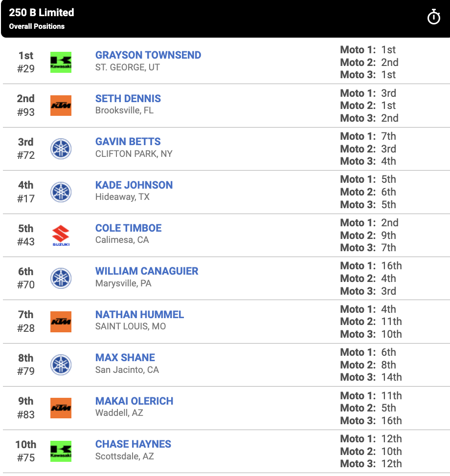Click Grayson Townsend's Kawasaki logo

pos(61,62)
